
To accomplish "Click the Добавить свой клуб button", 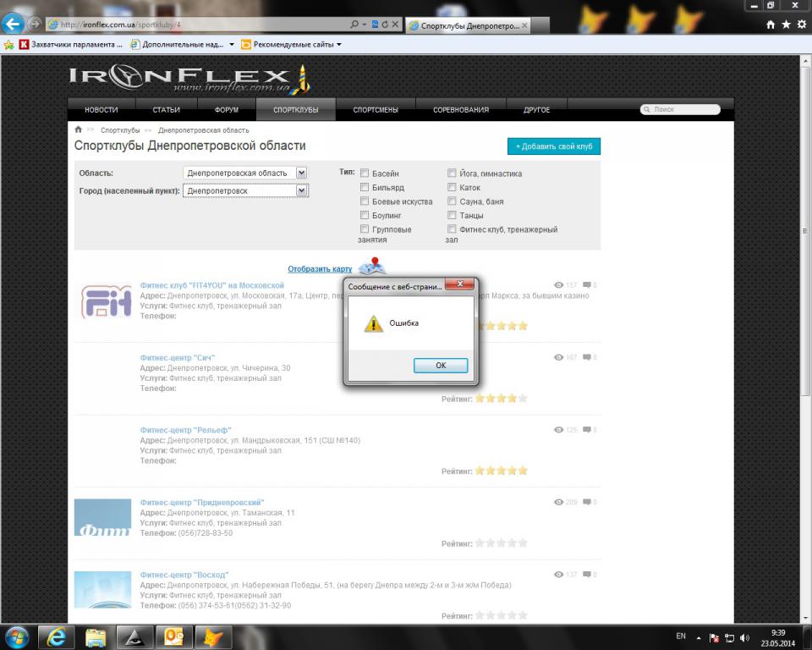I will click(554, 146).
